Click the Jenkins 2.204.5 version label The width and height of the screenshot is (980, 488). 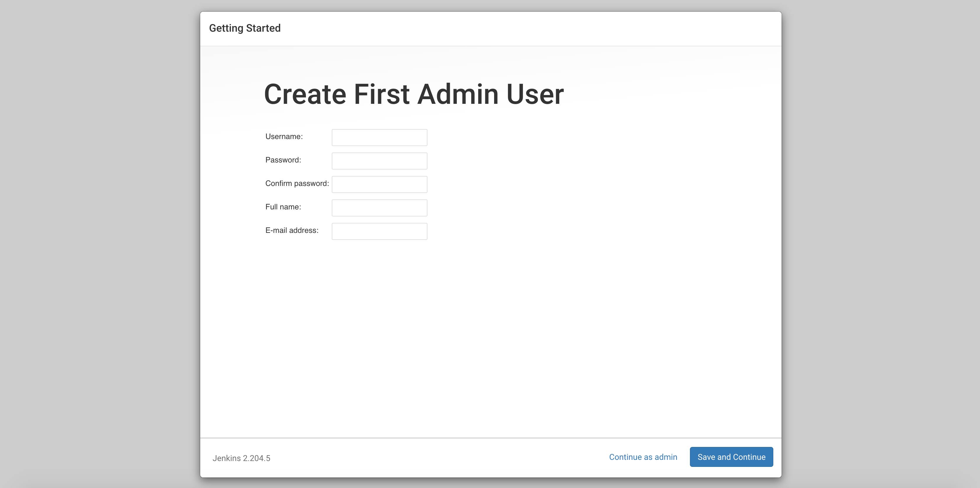242,458
